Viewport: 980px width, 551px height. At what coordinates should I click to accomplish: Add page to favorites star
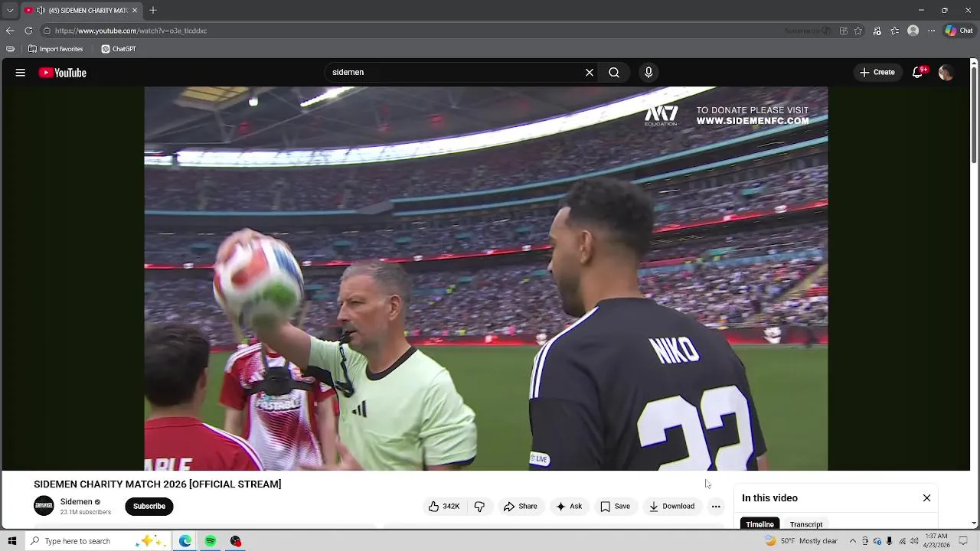(858, 31)
